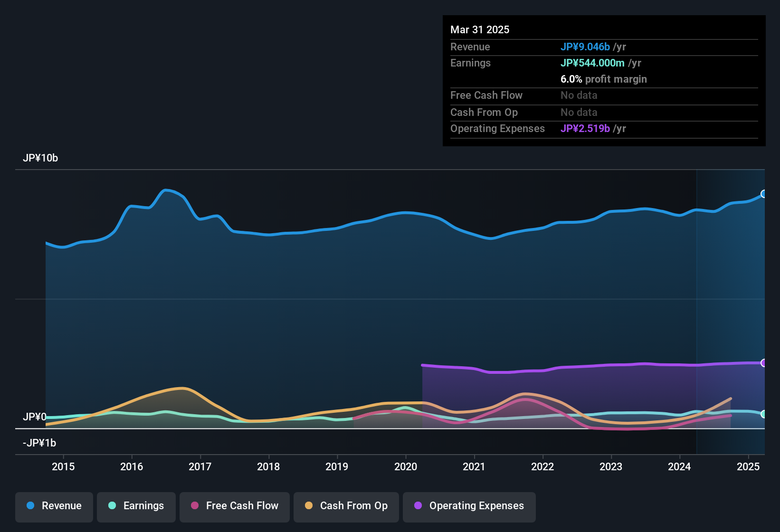780x532 pixels.
Task: Click the 2025 x-axis label
Action: [x=748, y=466]
